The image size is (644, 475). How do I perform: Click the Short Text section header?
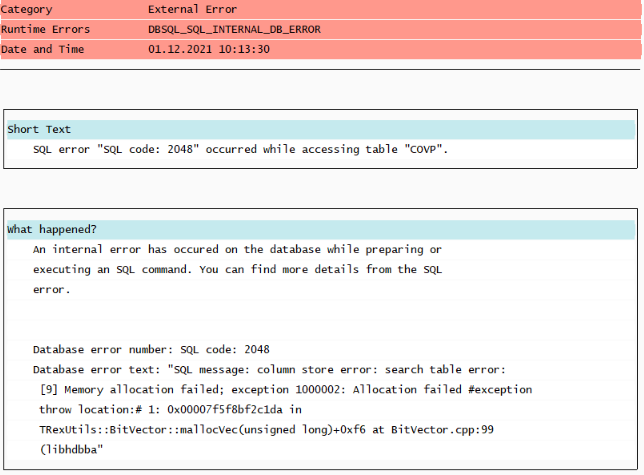click(x=39, y=129)
